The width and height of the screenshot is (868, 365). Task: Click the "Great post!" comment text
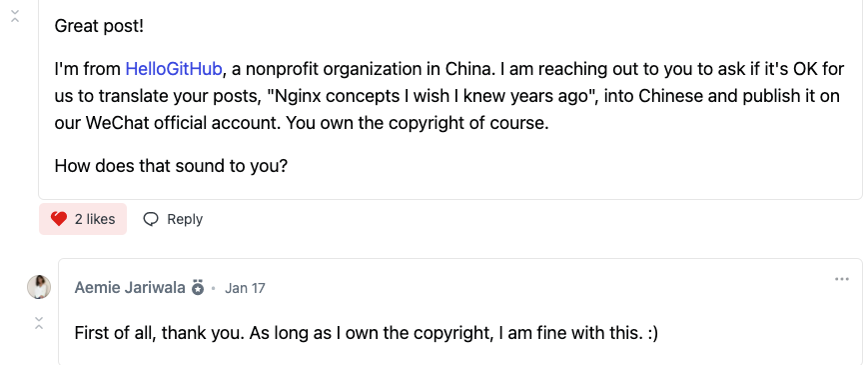tap(99, 27)
